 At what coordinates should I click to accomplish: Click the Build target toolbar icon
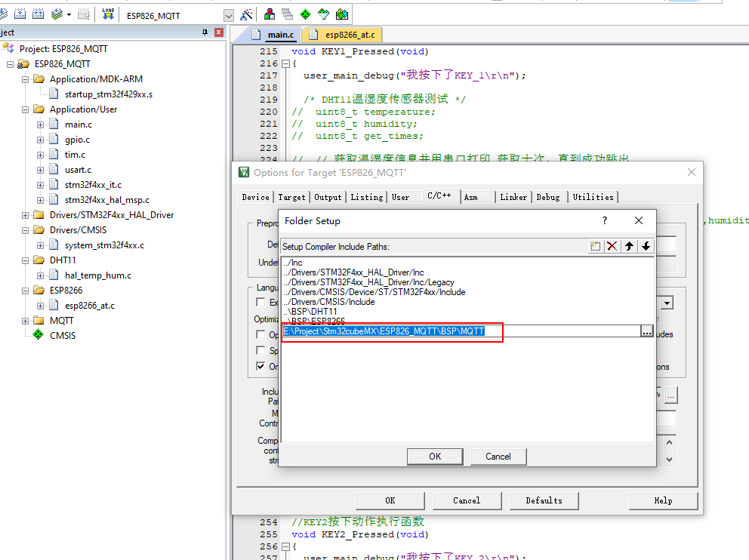pyautogui.click(x=20, y=14)
